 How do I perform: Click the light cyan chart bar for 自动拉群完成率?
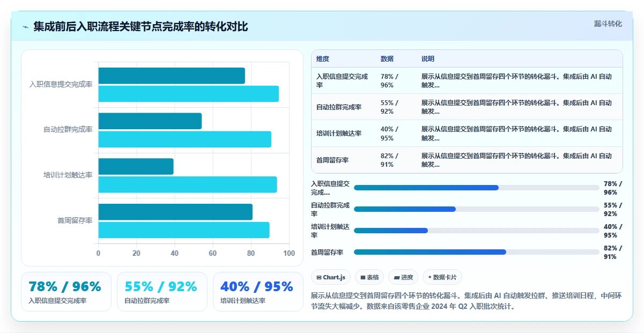click(x=184, y=139)
